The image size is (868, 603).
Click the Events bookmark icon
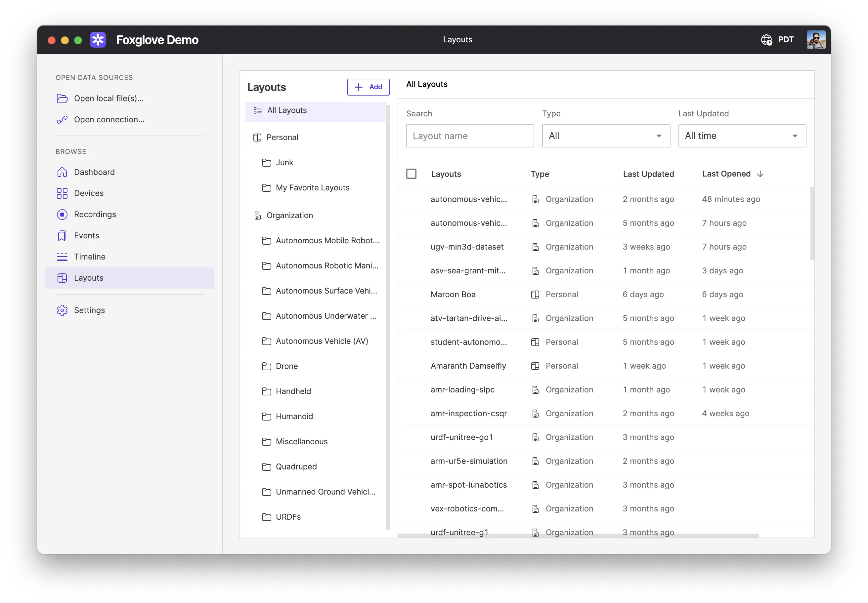[63, 235]
